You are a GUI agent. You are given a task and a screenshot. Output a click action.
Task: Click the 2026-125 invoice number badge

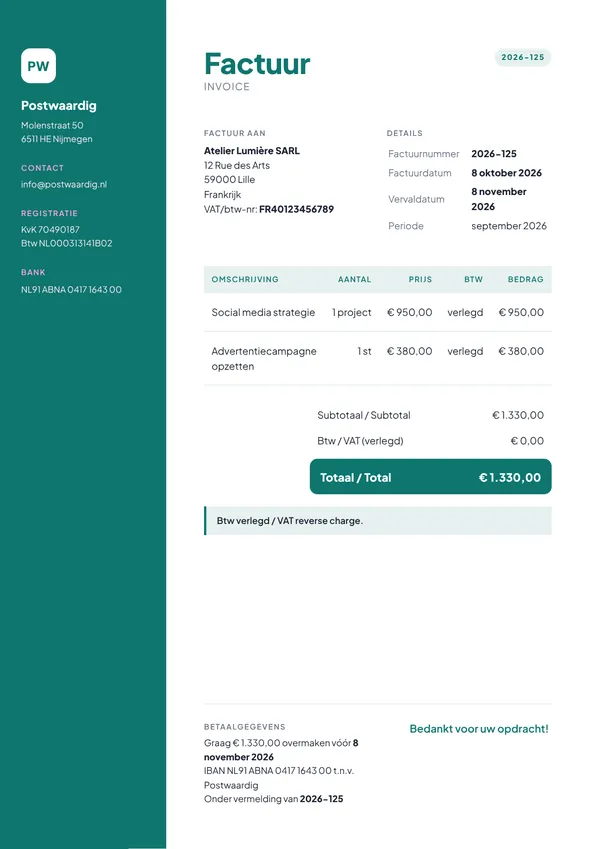tap(523, 57)
